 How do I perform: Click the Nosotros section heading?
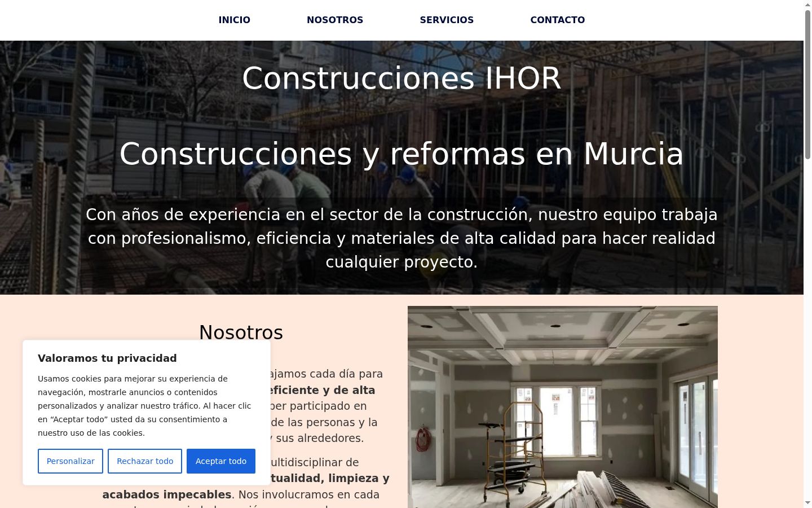coord(241,332)
